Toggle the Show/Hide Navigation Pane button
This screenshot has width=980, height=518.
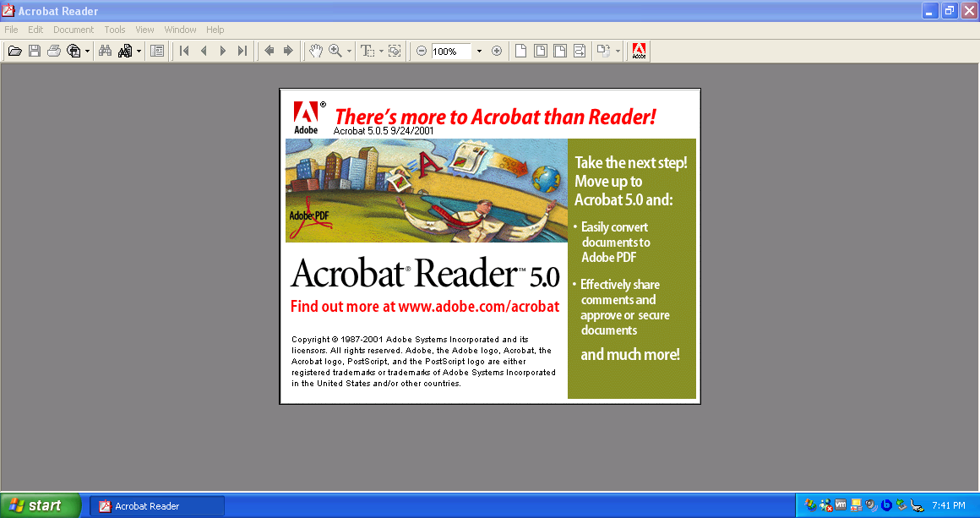[156, 51]
